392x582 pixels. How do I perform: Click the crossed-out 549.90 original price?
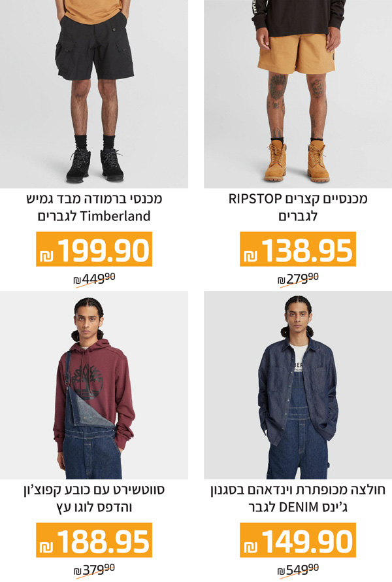(x=298, y=570)
